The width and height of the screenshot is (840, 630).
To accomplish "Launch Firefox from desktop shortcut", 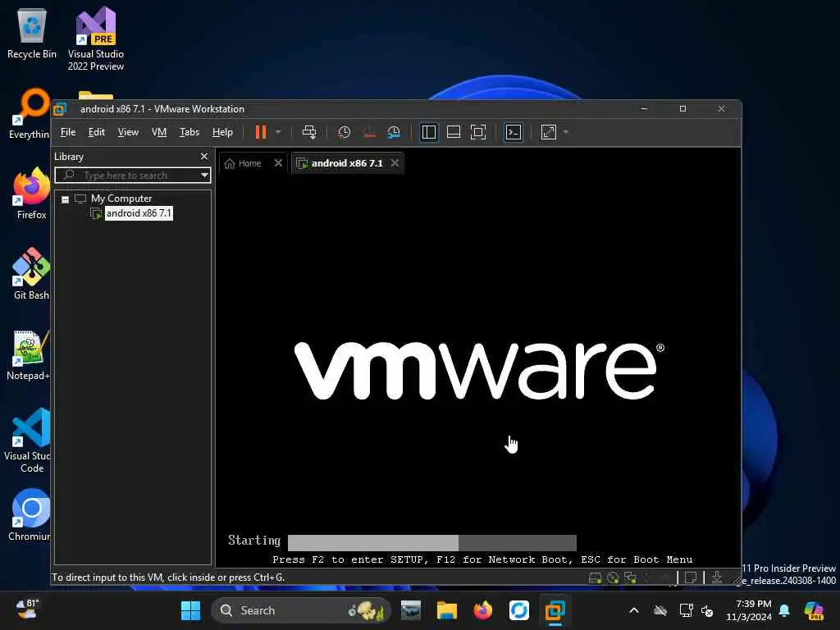I will click(x=31, y=194).
